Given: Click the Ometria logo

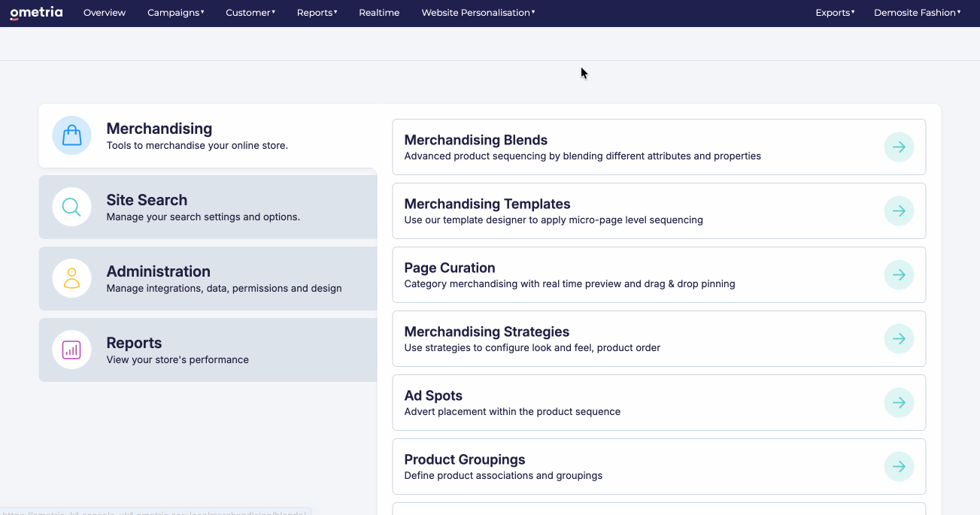Looking at the screenshot, I should click(x=36, y=13).
